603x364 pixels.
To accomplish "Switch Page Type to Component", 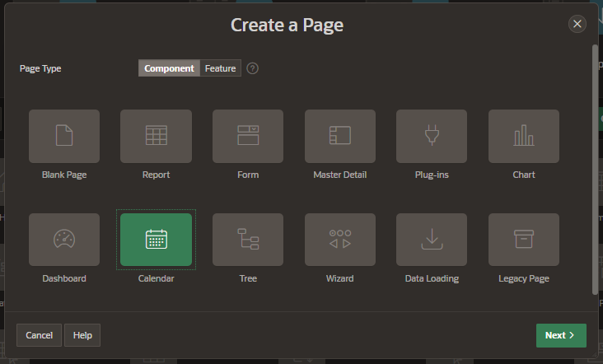I will tap(169, 68).
